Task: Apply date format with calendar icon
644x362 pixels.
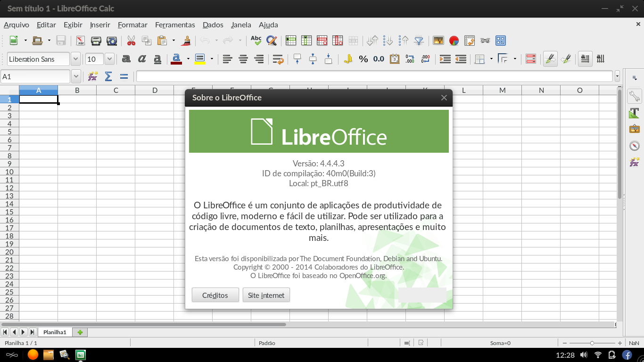Action: coord(395,59)
